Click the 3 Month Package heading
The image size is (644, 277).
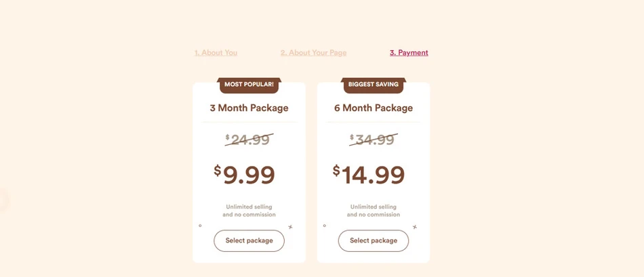click(x=249, y=108)
